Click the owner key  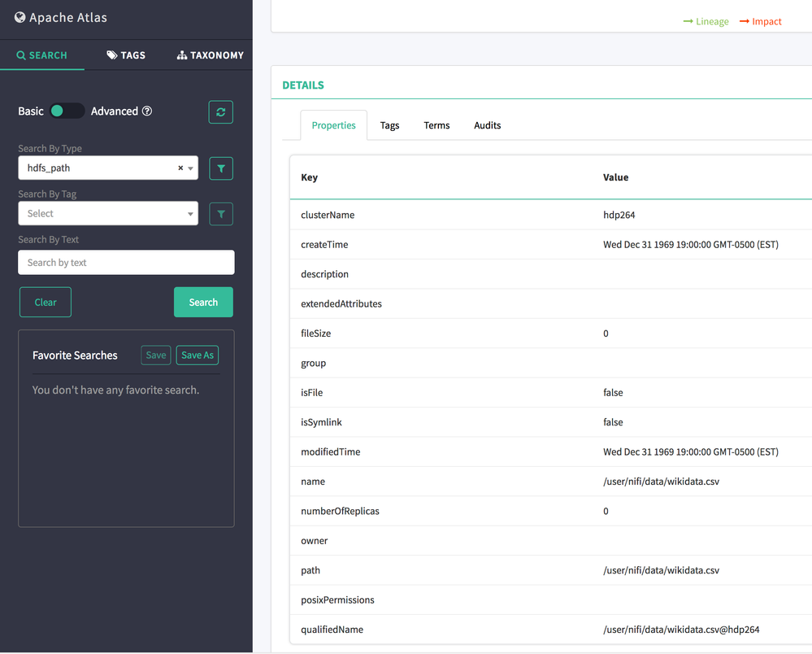pos(315,541)
